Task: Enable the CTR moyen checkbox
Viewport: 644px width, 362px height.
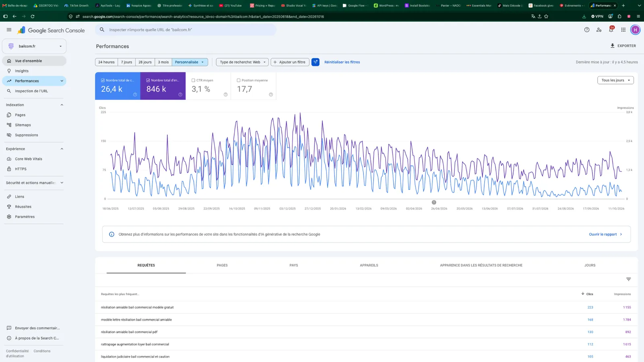Action: 193,80
